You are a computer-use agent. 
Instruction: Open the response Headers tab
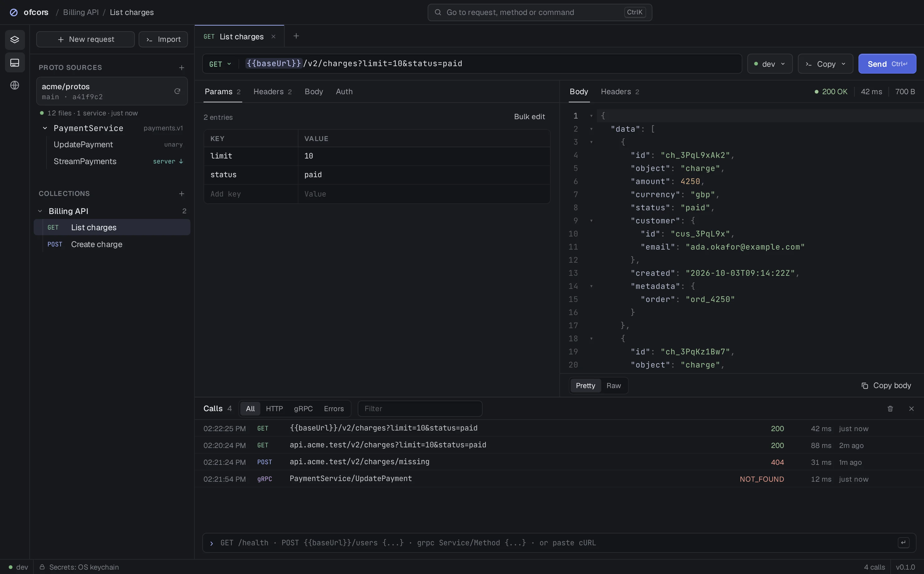[620, 91]
